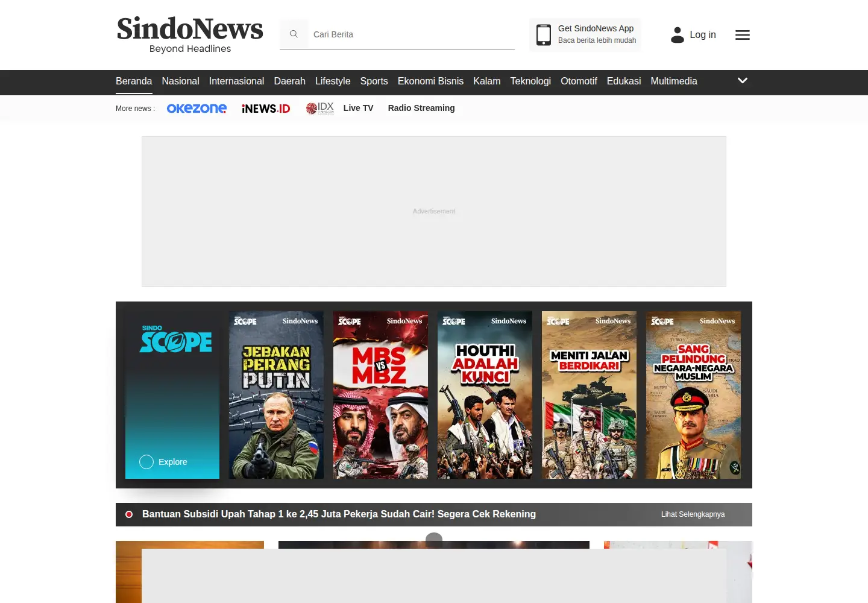This screenshot has height=603, width=868.
Task: Click the red breaking news dot
Action: point(129,514)
